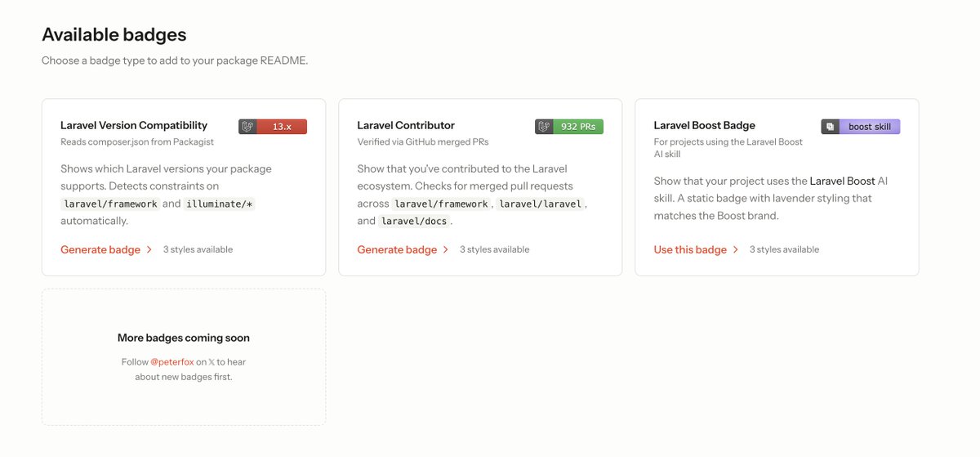
Task: Click the Laravel logo on the 932 PRs badge
Action: [545, 127]
